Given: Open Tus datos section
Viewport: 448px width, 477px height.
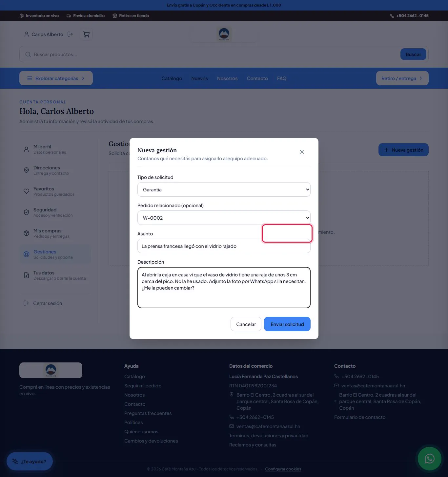Looking at the screenshot, I should [x=55, y=275].
